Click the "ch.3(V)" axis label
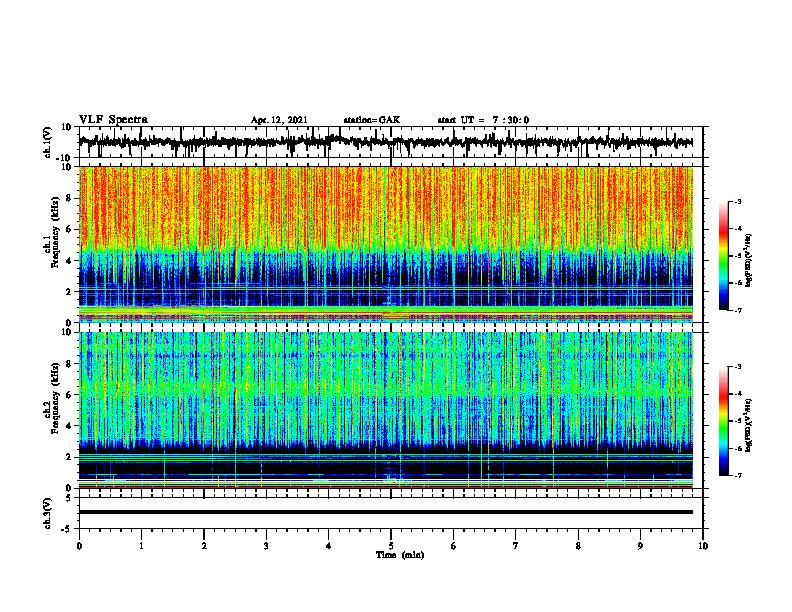792x612 pixels. 48,513
